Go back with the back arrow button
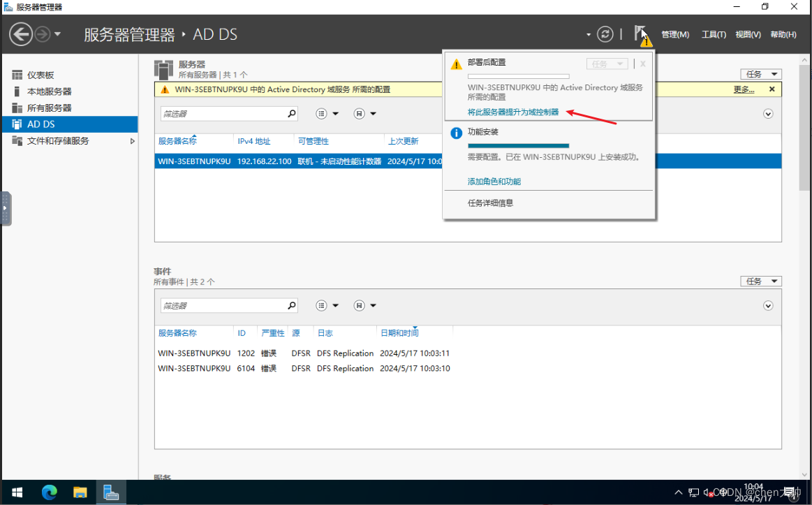Screen dimensions: 812x505 click(21, 35)
